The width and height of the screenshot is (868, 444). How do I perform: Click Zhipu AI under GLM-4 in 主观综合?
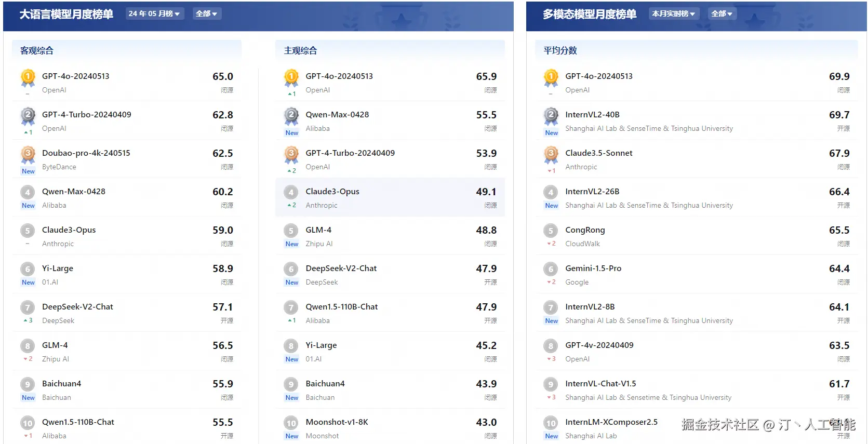[x=319, y=244]
